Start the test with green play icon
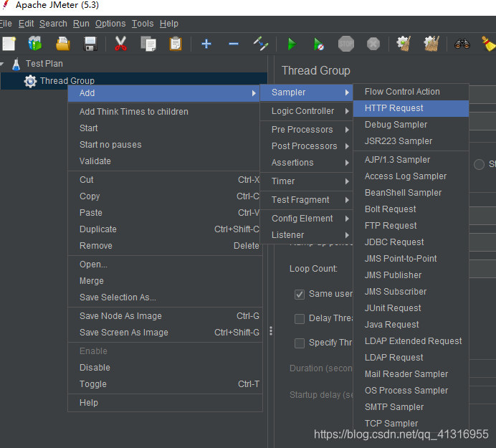Screen dimensions: 496x448 292,44
